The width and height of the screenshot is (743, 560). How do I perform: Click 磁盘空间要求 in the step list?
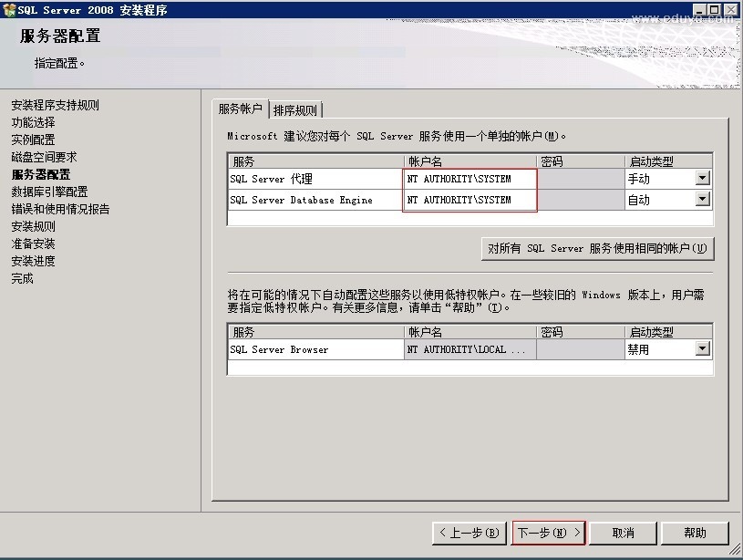pyautogui.click(x=44, y=157)
